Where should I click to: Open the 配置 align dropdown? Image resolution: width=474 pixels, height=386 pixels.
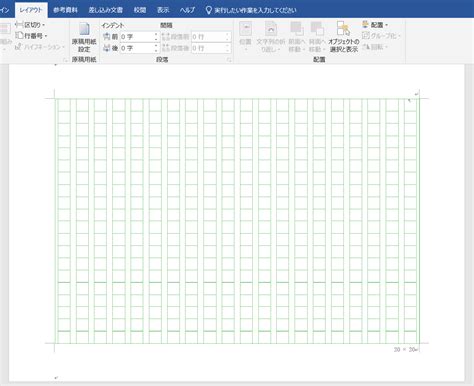click(375, 25)
